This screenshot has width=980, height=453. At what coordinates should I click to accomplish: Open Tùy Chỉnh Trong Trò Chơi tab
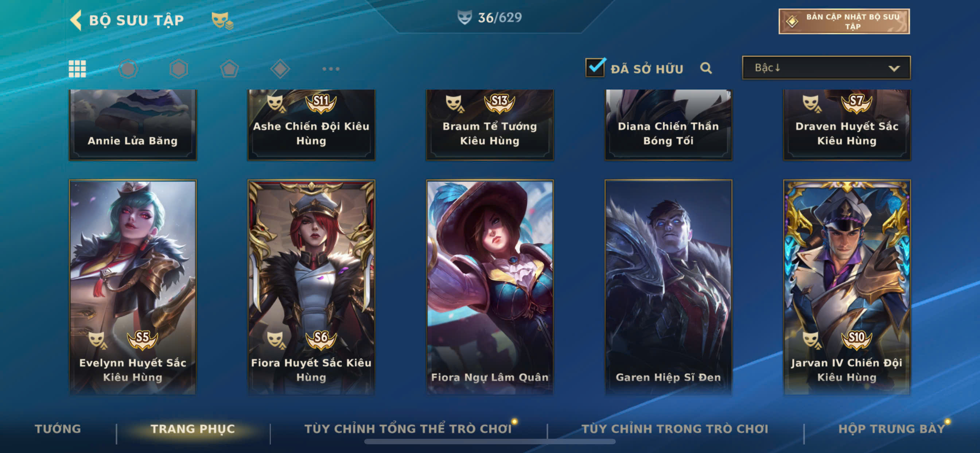tap(674, 429)
